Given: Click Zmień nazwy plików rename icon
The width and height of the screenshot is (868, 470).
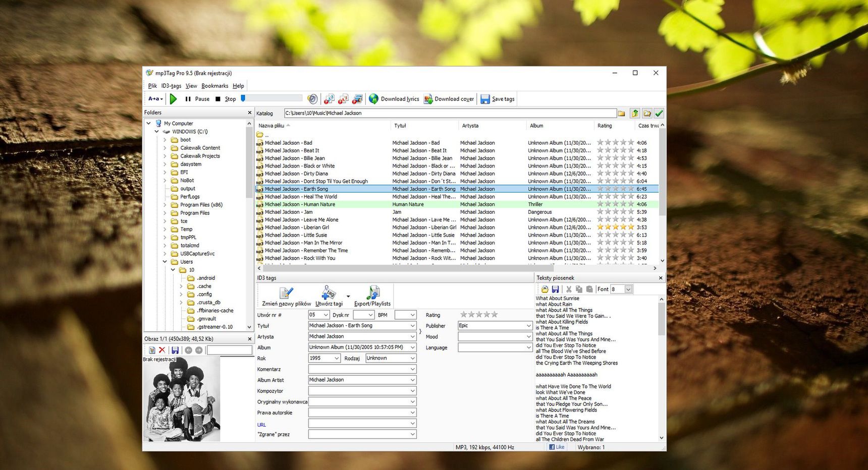Looking at the screenshot, I should [x=286, y=297].
